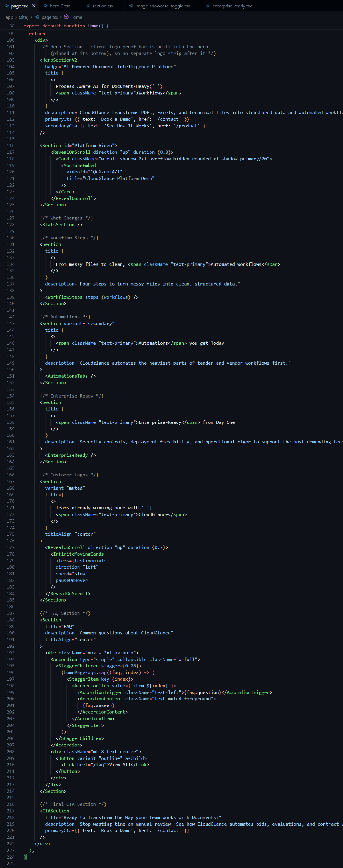343x868 pixels.
Task: Click line number 128 in the gutter
Action: [x=11, y=225]
